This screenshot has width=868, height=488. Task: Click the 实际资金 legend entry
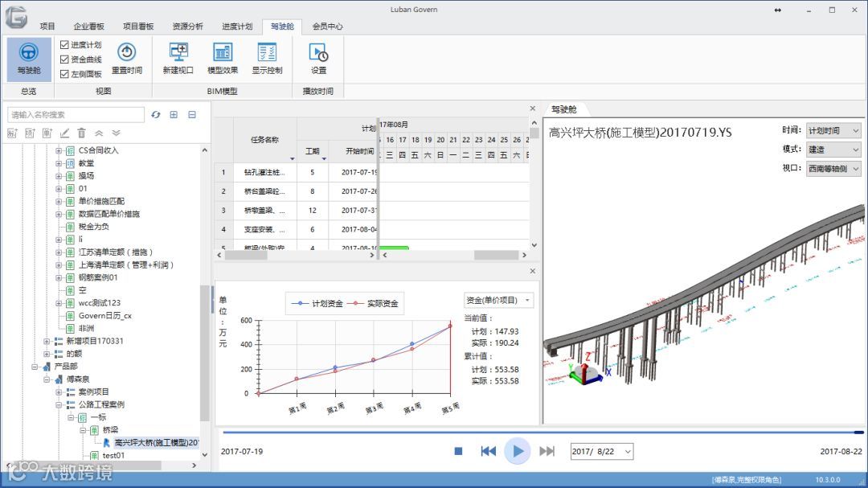tap(373, 304)
